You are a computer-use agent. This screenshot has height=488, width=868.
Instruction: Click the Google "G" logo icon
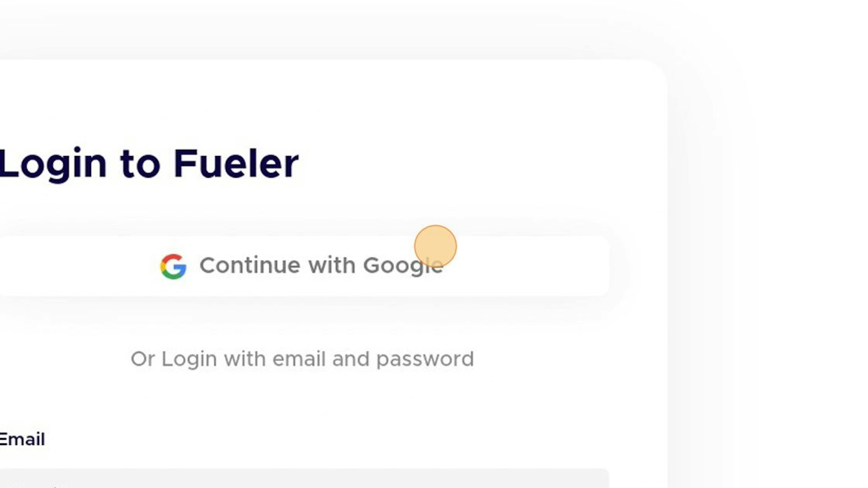point(173,266)
